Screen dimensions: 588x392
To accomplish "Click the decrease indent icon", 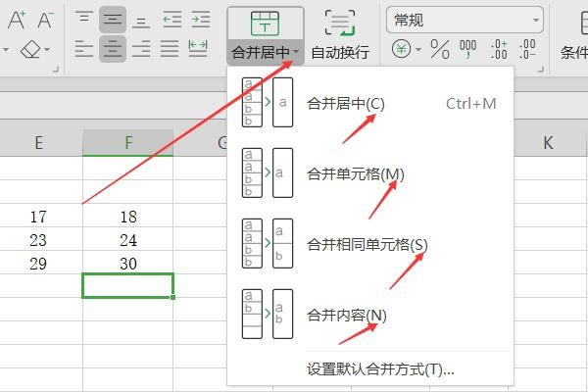I will pos(171,18).
